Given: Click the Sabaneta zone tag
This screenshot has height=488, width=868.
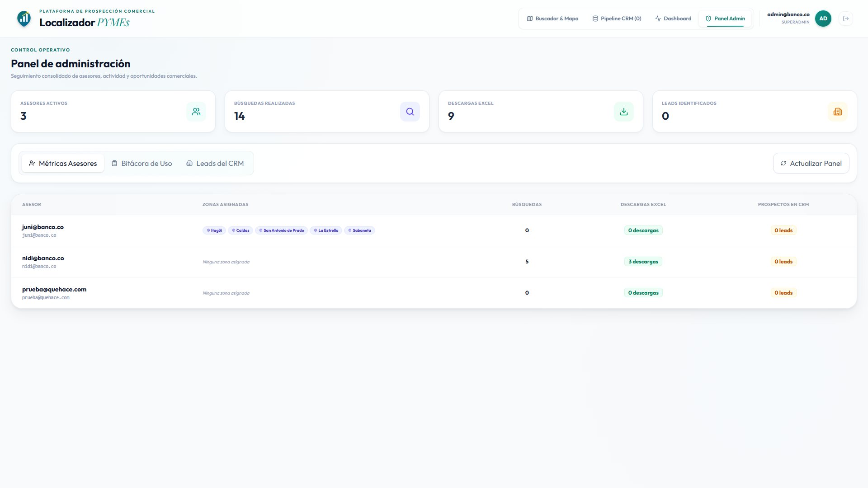Looking at the screenshot, I should (x=359, y=230).
